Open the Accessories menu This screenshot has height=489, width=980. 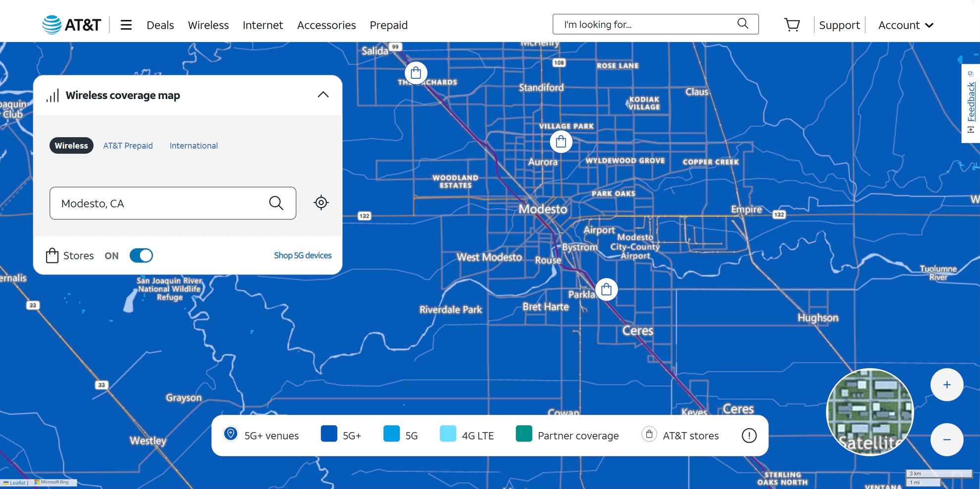coord(326,25)
